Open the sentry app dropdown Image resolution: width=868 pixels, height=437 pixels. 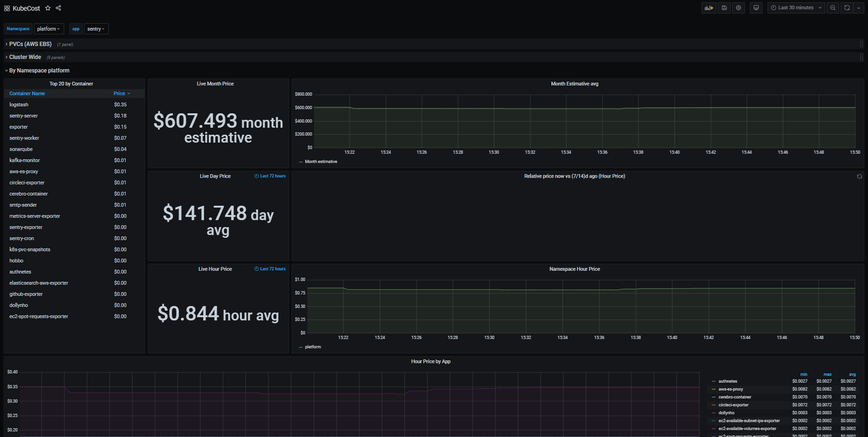(x=96, y=29)
